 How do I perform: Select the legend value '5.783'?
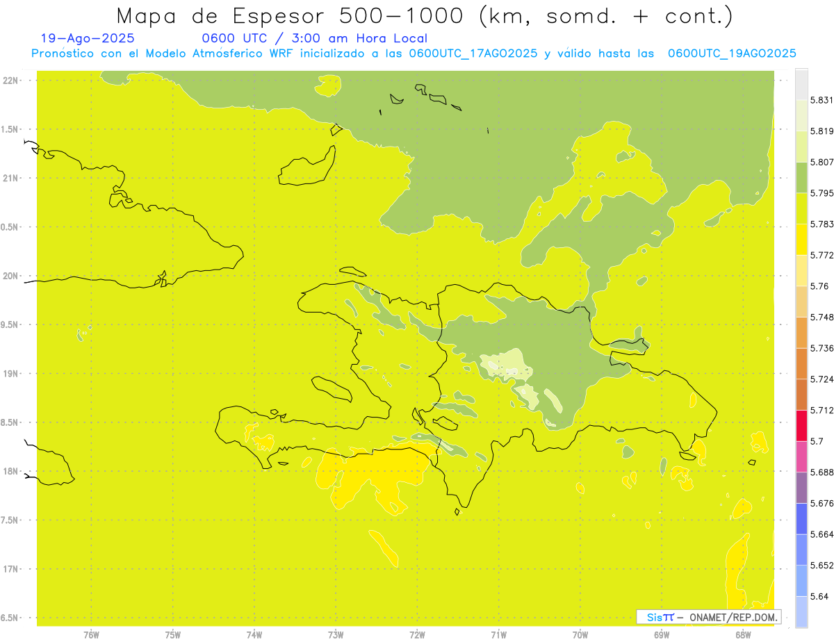821,224
